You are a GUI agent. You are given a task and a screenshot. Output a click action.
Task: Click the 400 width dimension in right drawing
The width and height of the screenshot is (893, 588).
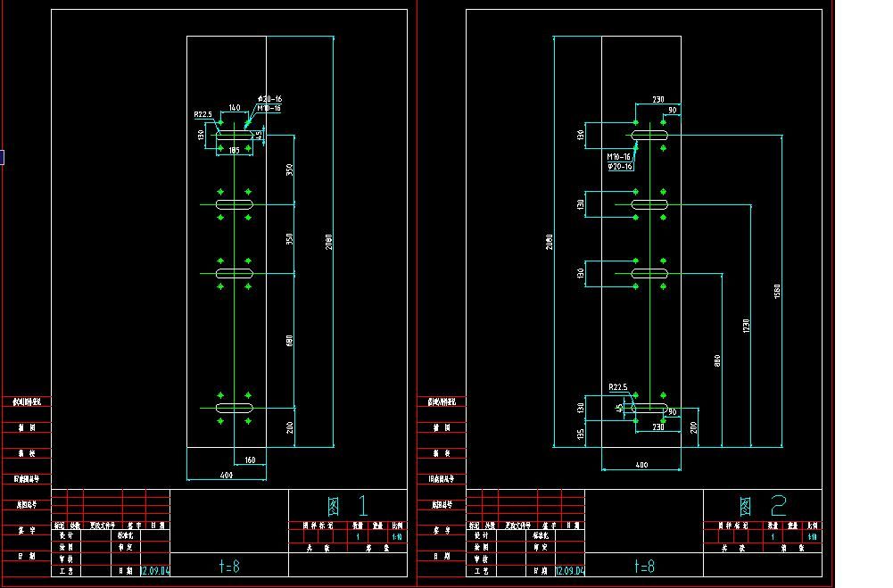click(x=641, y=465)
